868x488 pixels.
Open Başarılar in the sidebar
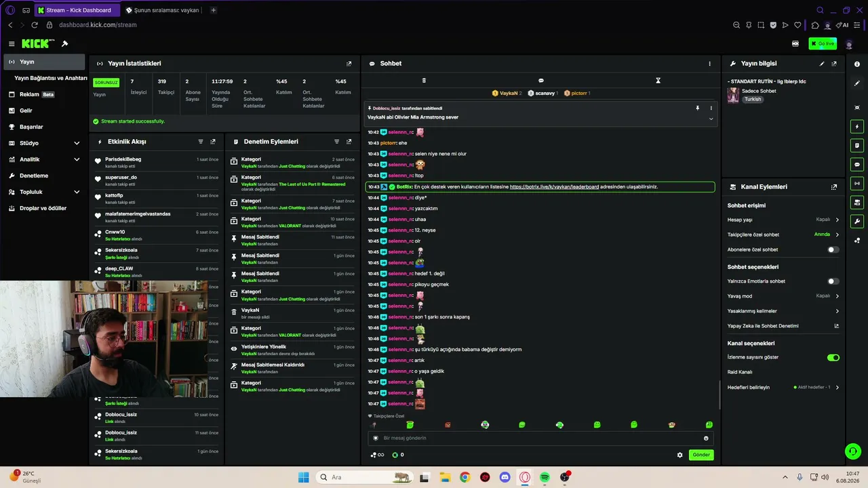pos(44,127)
